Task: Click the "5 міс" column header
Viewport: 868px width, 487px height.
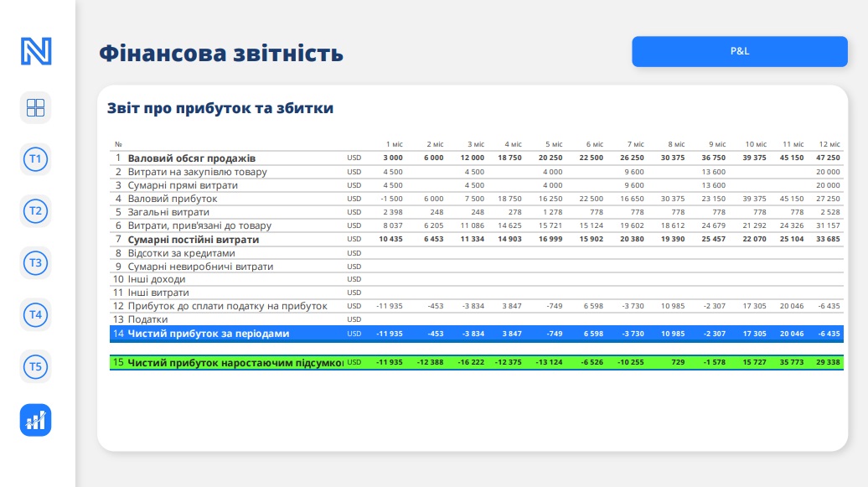Action: (x=554, y=144)
